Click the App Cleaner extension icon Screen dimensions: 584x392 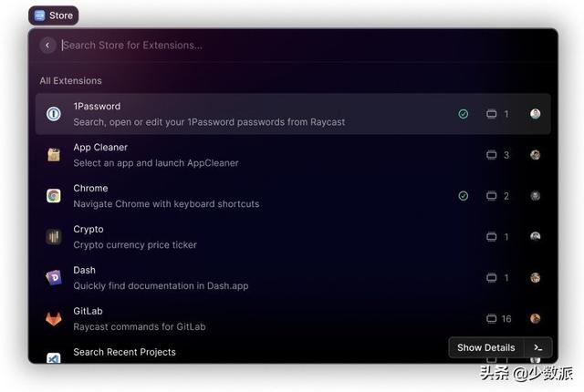pos(54,155)
